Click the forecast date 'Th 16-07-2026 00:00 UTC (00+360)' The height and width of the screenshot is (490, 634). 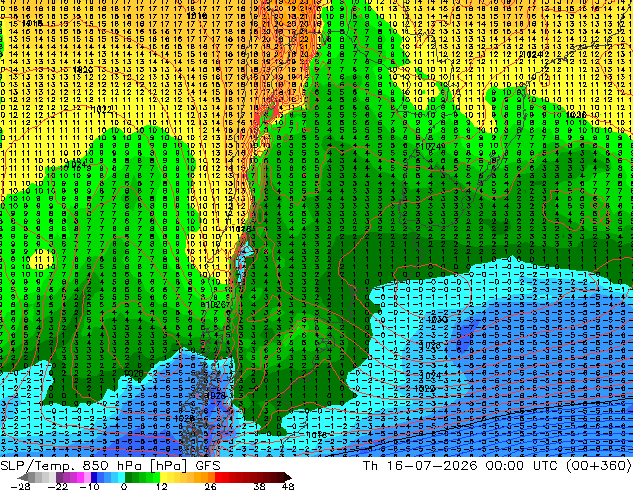click(497, 466)
